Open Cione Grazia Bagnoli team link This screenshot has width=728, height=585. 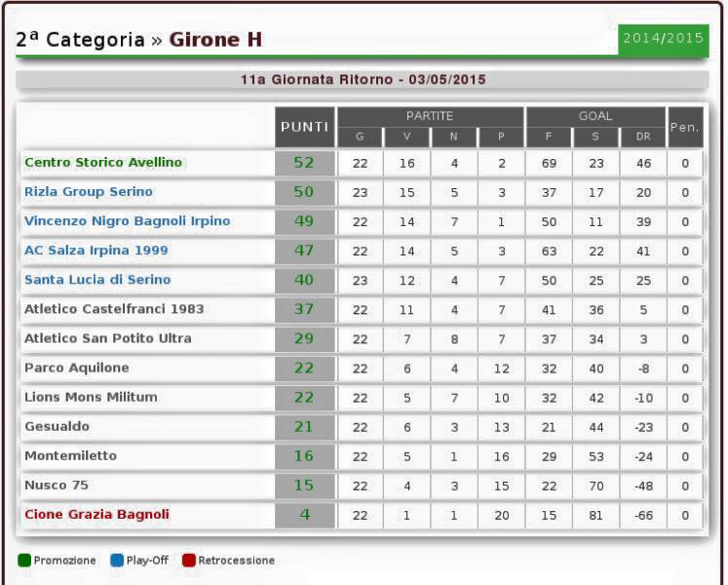point(96,514)
